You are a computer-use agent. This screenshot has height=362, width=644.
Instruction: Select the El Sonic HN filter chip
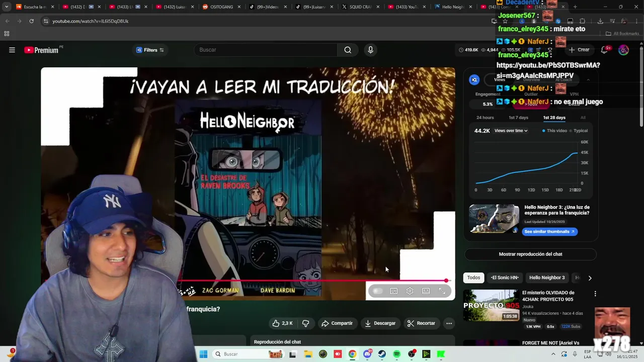(505, 278)
